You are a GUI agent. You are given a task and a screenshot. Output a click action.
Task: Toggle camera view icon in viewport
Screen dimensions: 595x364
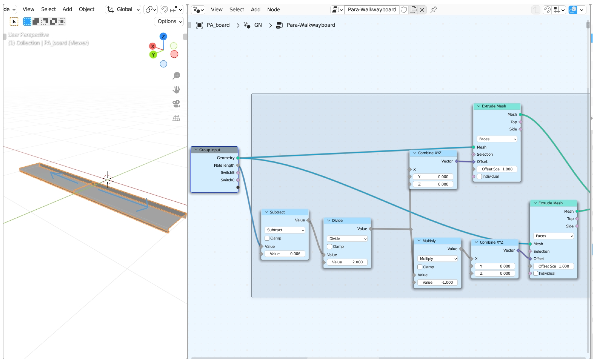[x=176, y=104]
